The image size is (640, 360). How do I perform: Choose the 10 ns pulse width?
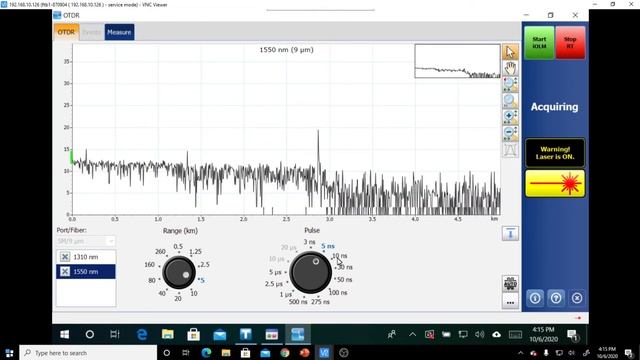click(x=340, y=256)
